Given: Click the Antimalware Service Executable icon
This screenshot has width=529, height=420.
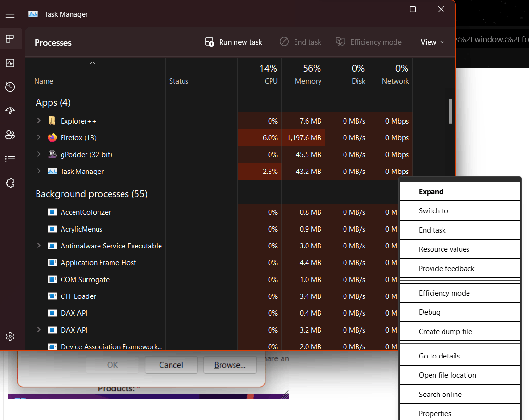Looking at the screenshot, I should coord(52,246).
